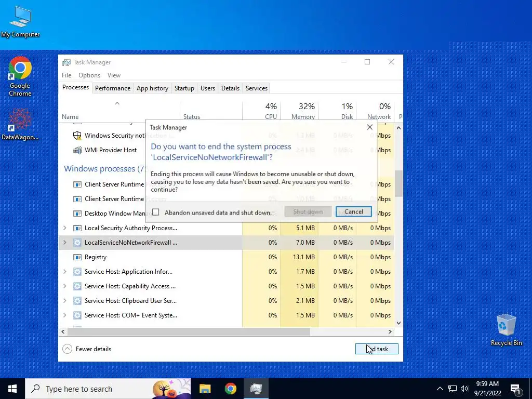The height and width of the screenshot is (399, 532).
Task: Switch to the Users tab
Action: tap(208, 88)
